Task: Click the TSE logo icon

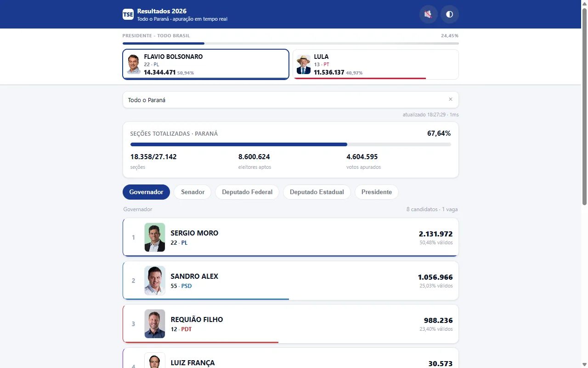Action: tap(128, 14)
